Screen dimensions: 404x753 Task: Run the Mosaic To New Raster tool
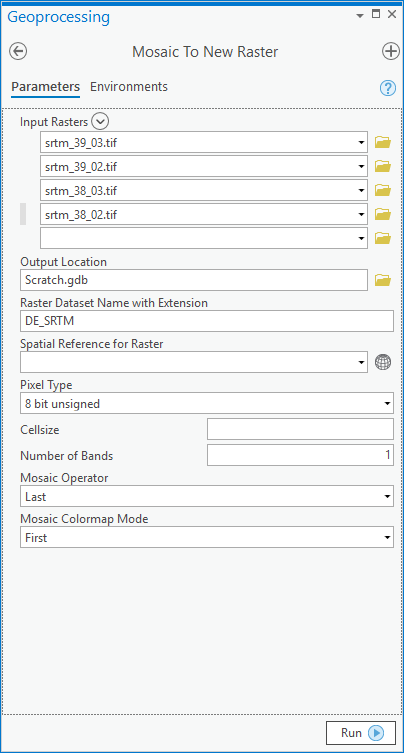pyautogui.click(x=361, y=733)
